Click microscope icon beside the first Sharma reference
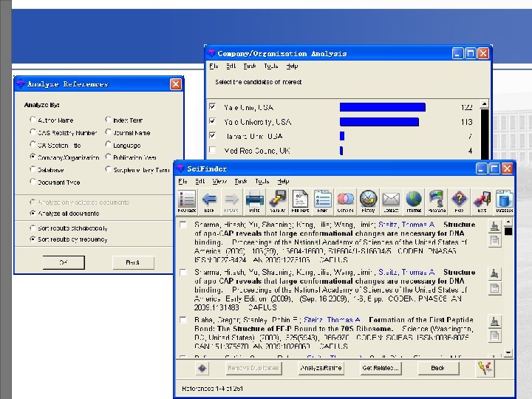The image size is (532, 399). pyautogui.click(x=494, y=226)
